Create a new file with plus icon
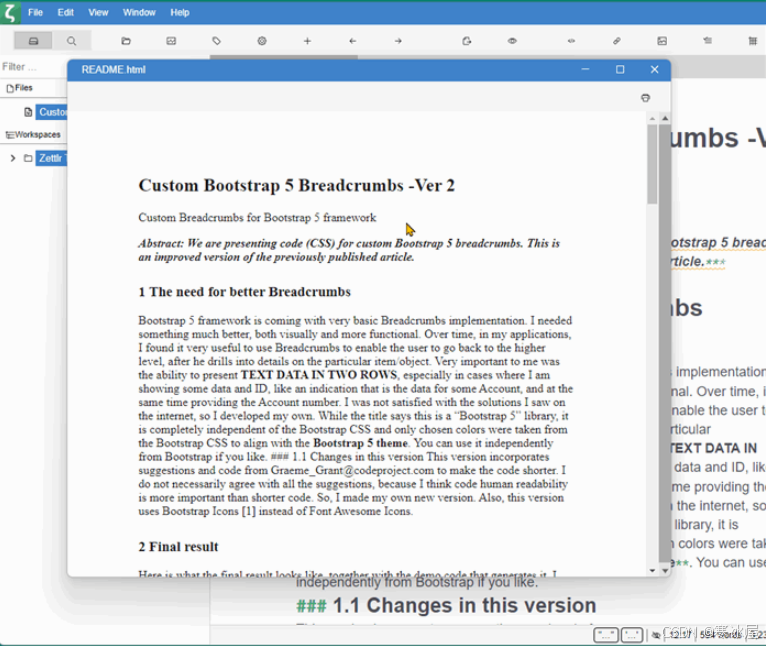The height and width of the screenshot is (646, 766). click(x=307, y=41)
